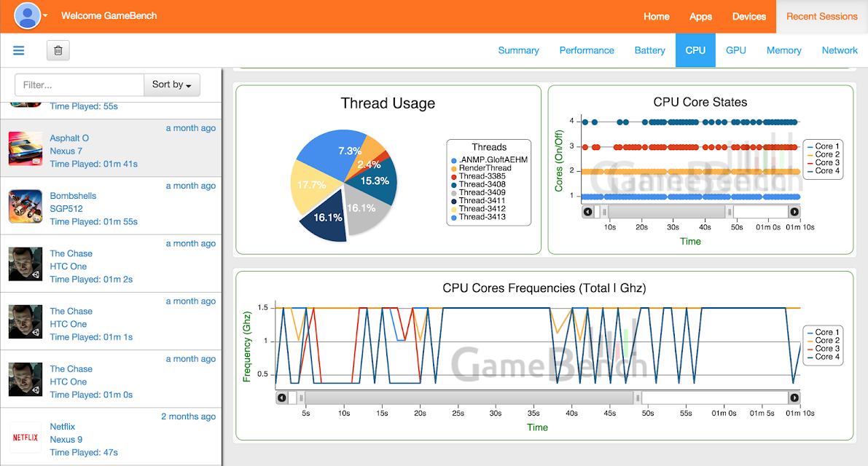This screenshot has height=466, width=868.
Task: Click right arrow on Frequencies chart scrollbar
Action: [794, 398]
